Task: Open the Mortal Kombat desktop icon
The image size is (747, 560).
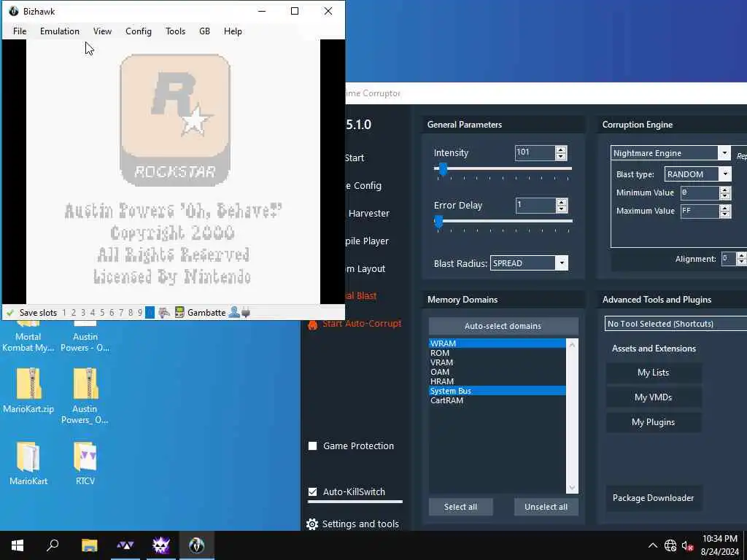Action: [x=28, y=337]
